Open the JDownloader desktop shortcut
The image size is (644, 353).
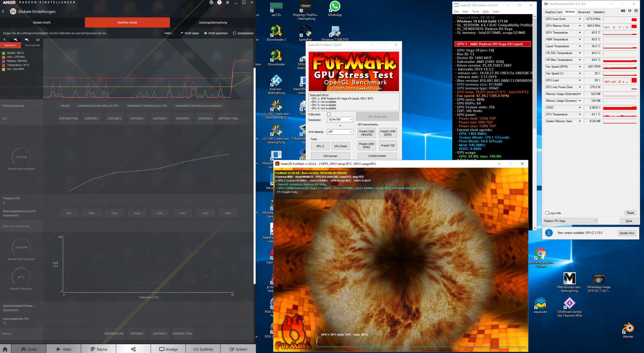click(276, 58)
